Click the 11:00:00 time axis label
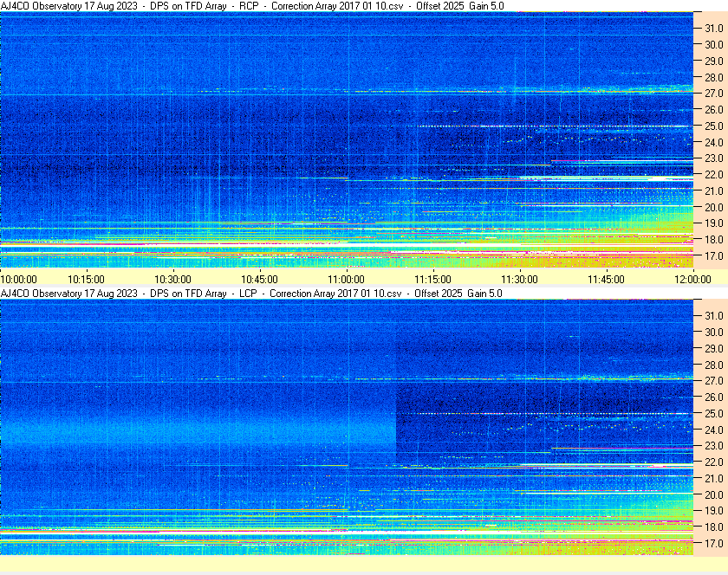Viewport: 728px width, 575px height. (346, 279)
